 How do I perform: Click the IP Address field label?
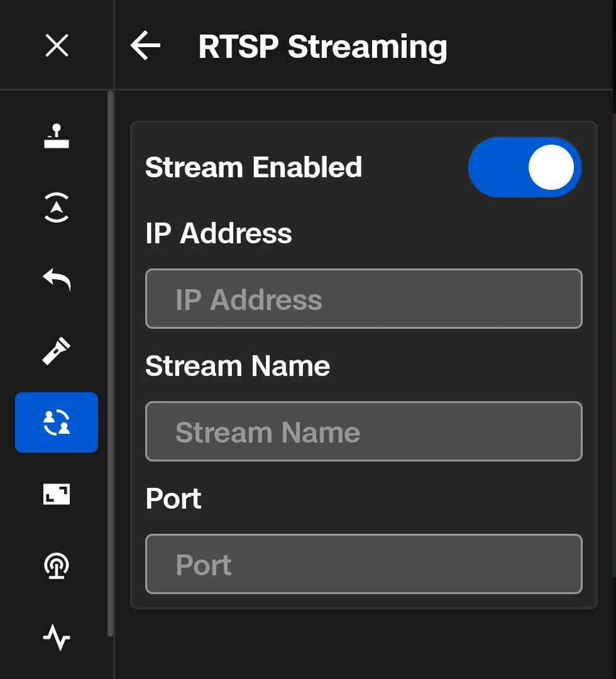219,233
